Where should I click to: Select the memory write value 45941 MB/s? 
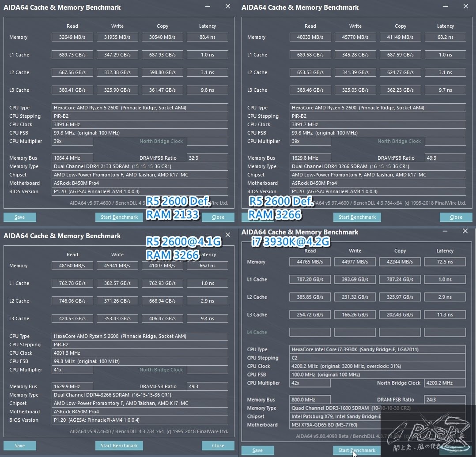pyautogui.click(x=117, y=266)
